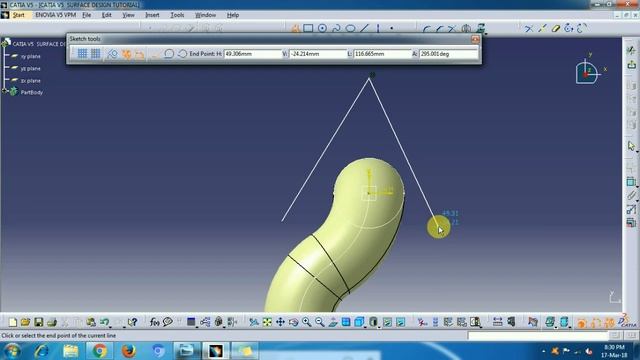
Task: Select the Point sketch tool
Action: pyautogui.click(x=391, y=28)
